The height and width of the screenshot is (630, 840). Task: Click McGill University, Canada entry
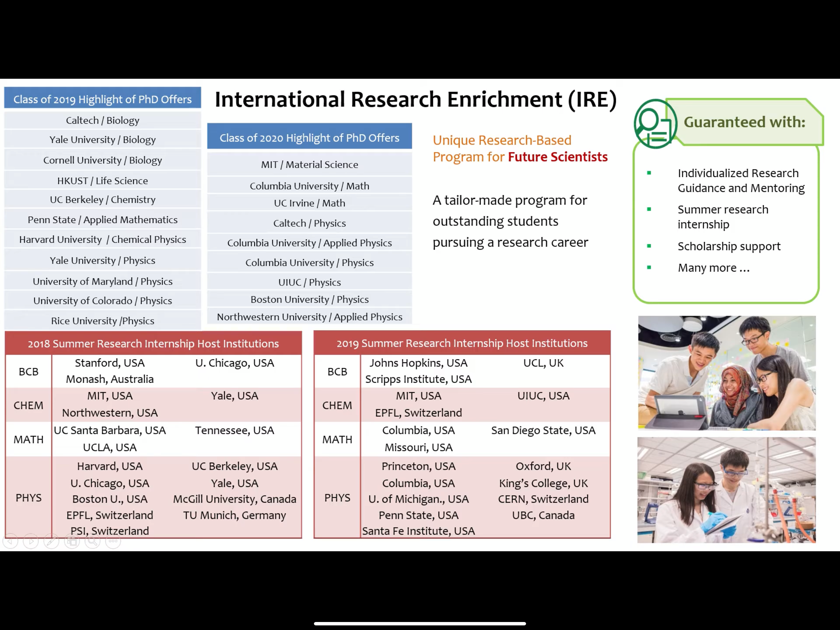click(235, 499)
